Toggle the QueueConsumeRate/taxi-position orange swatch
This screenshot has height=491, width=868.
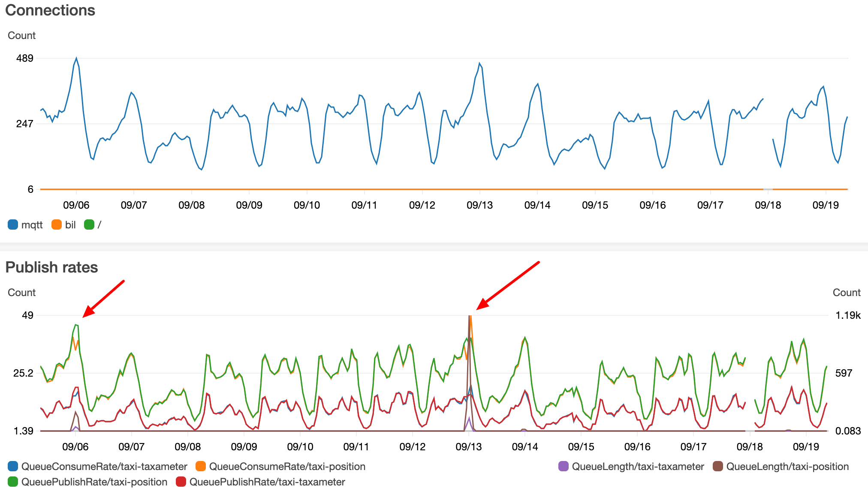coord(201,466)
